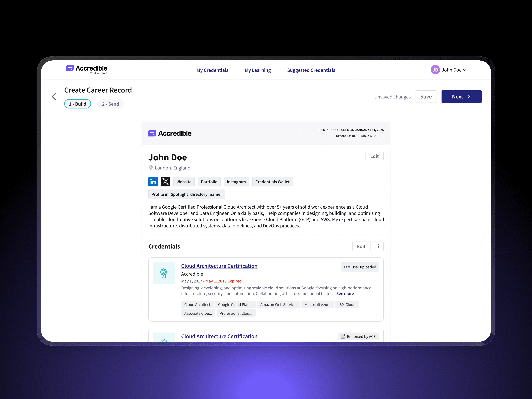532x399 pixels.
Task: Click the Endorsed by ACE badge
Action: (x=358, y=337)
